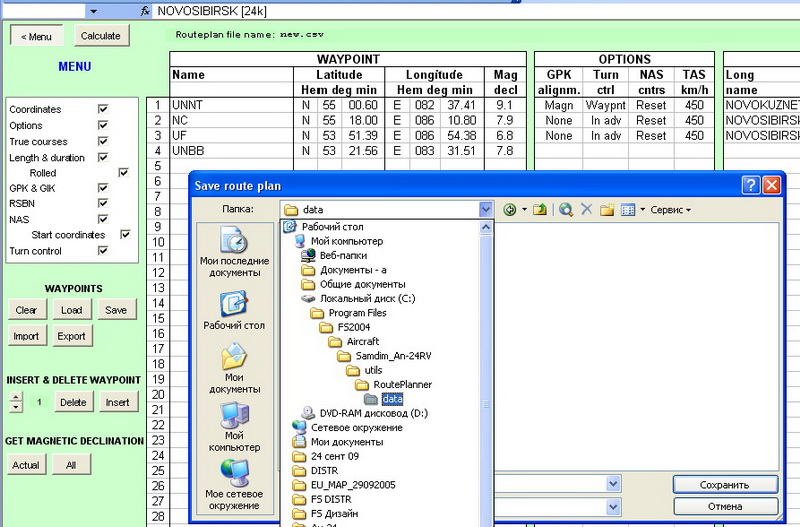800x527 pixels.
Task: Choose Локальный диск (C:) from folder list
Action: click(353, 298)
